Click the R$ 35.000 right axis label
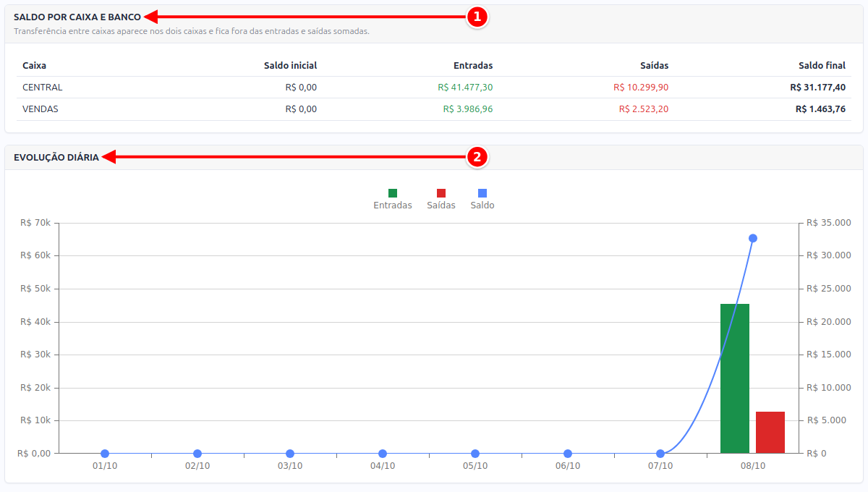 coord(829,223)
